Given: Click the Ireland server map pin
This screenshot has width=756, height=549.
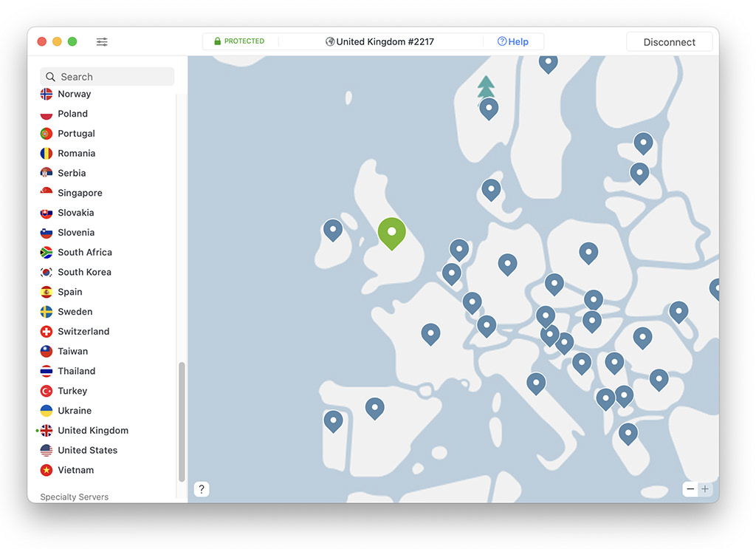Looking at the screenshot, I should click(x=333, y=230).
